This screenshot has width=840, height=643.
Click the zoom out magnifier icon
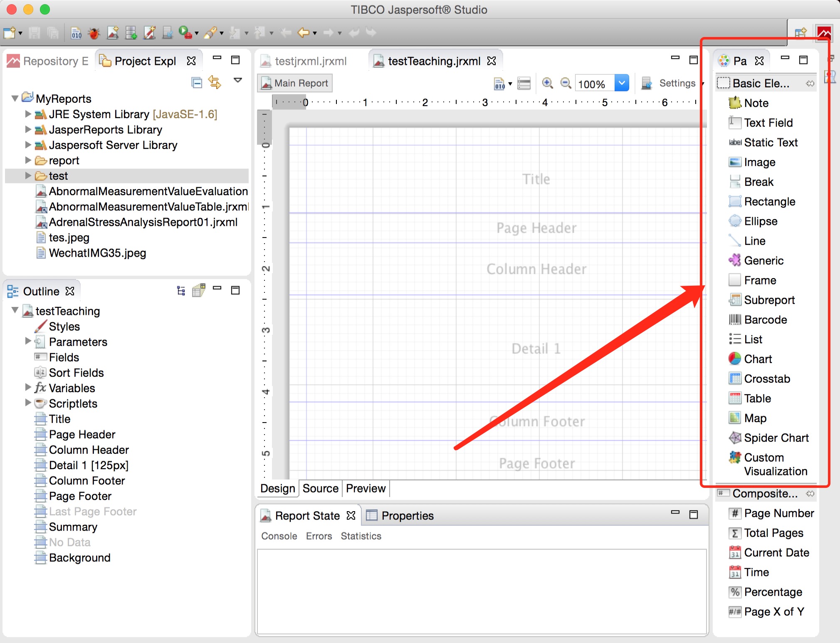tap(566, 84)
